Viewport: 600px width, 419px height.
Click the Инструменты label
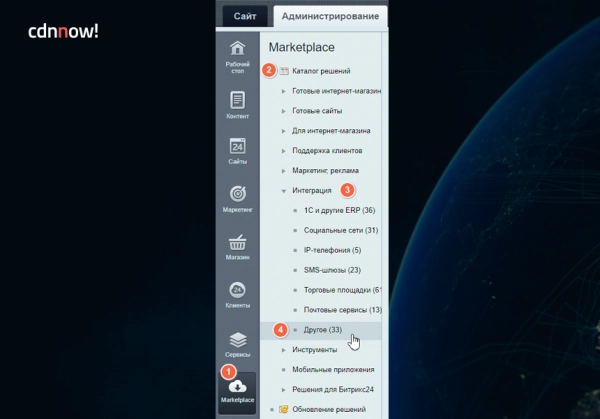tap(315, 349)
